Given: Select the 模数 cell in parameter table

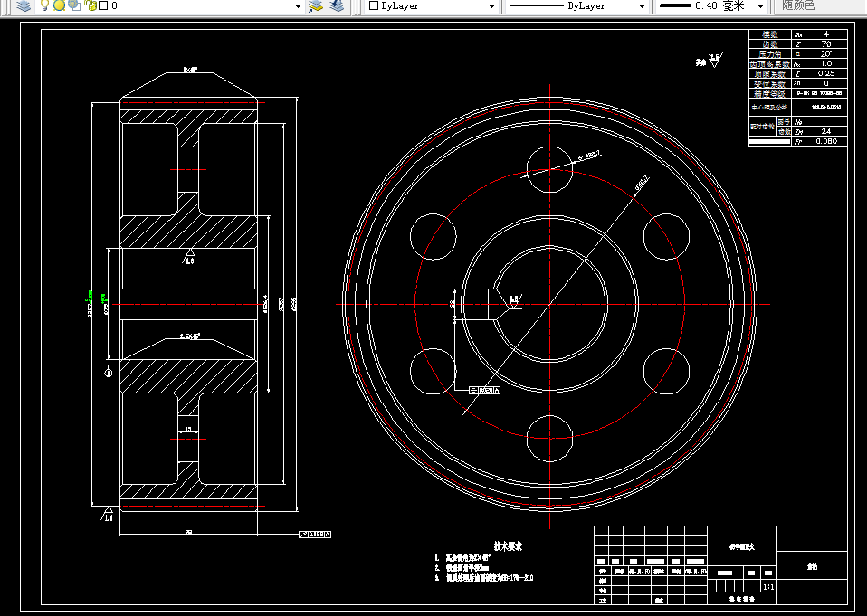Looking at the screenshot, I should (769, 34).
